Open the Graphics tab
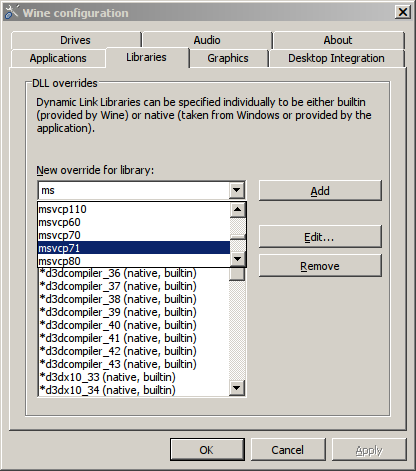This screenshot has width=416, height=471. 228,58
